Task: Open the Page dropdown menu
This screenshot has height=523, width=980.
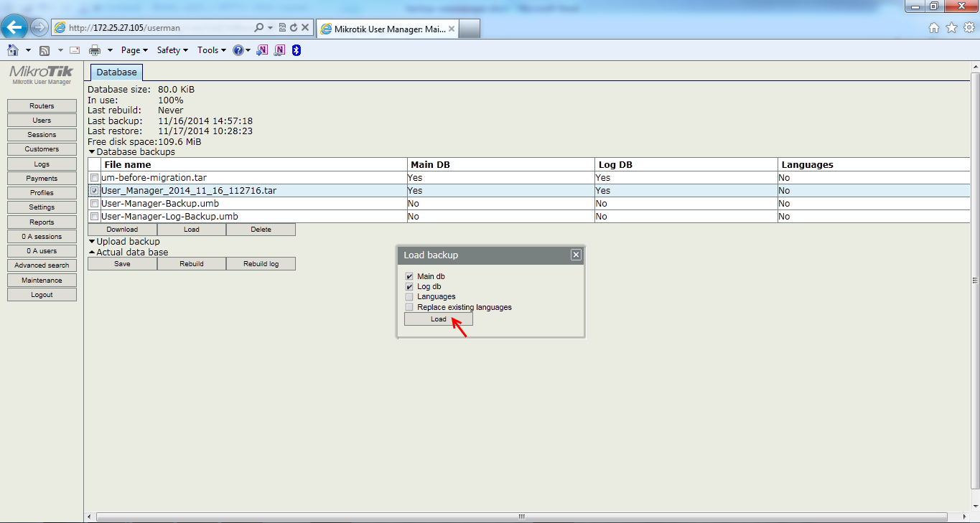Action: tap(134, 50)
